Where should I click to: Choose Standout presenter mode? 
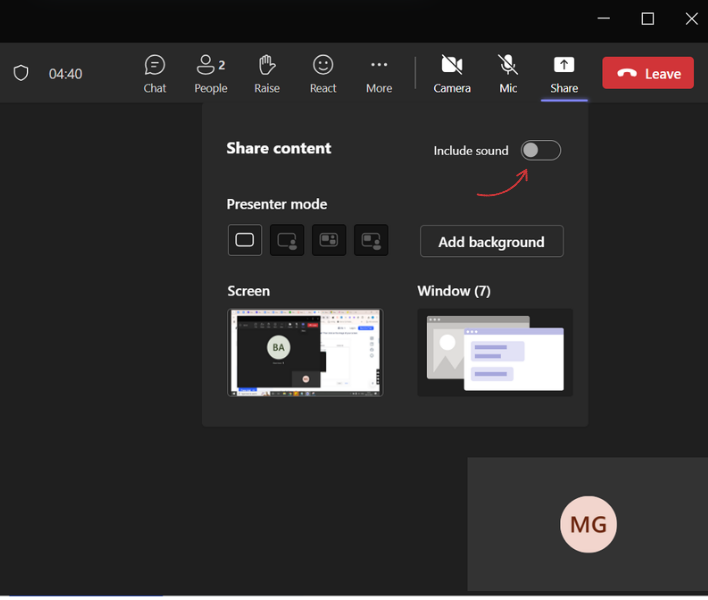pyautogui.click(x=287, y=240)
